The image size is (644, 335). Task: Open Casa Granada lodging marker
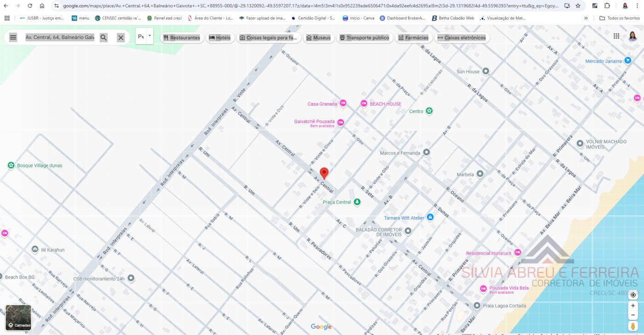343,103
